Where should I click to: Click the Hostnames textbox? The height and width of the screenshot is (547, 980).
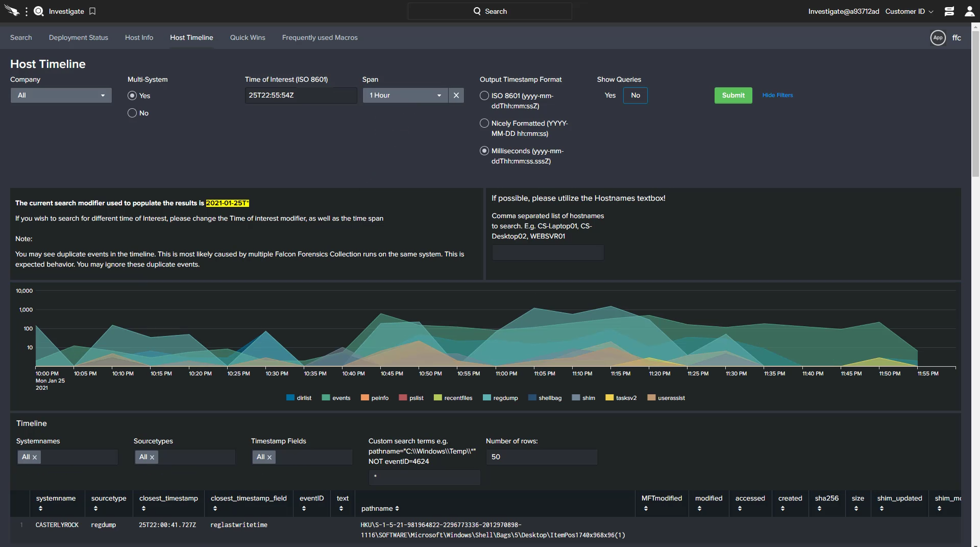(x=548, y=252)
